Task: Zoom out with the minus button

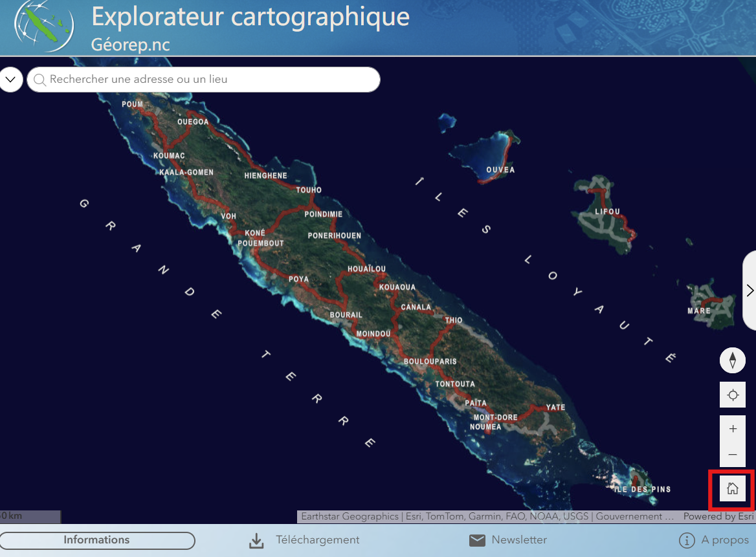Action: 733,454
